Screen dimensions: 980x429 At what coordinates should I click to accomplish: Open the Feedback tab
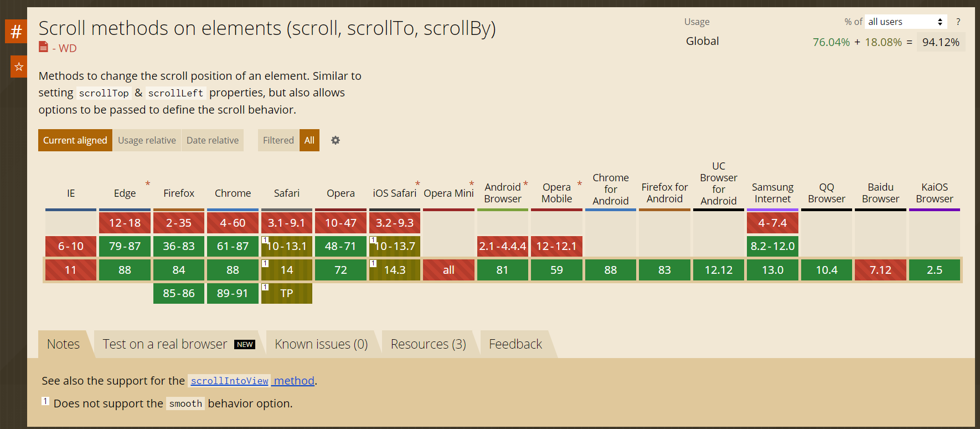[x=515, y=344]
